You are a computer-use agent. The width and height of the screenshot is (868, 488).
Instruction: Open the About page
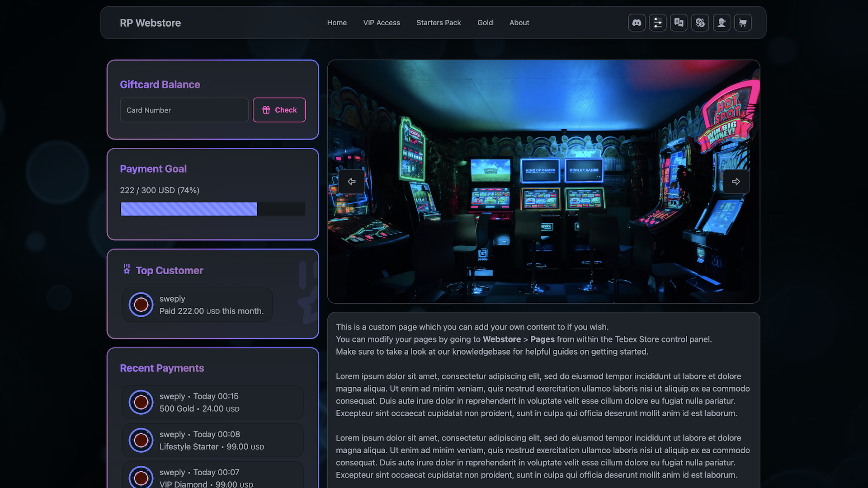click(519, 23)
